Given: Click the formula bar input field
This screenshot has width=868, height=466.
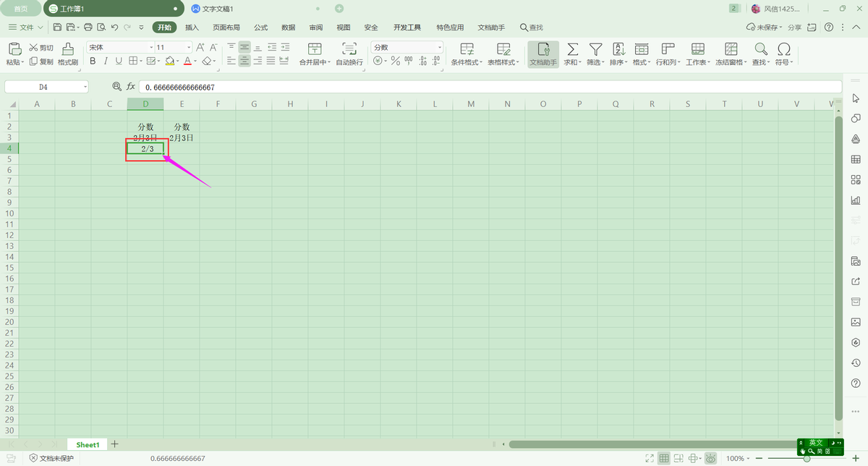Looking at the screenshot, I should coord(489,87).
